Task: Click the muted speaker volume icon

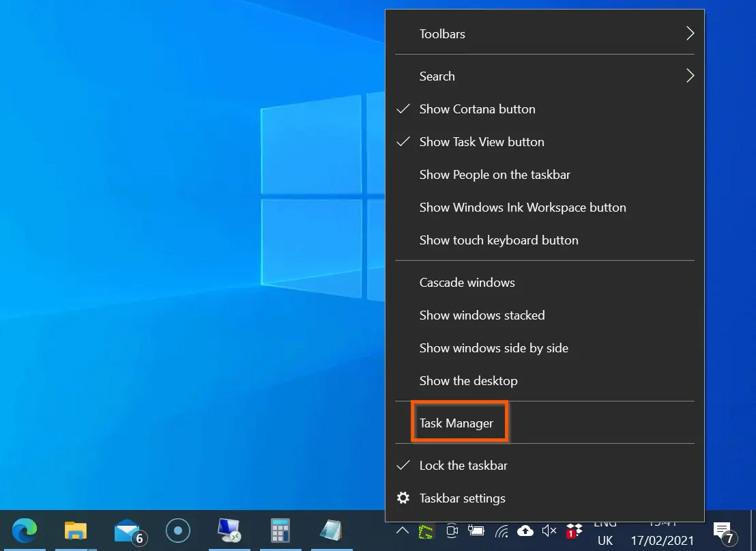Action: coord(549,531)
